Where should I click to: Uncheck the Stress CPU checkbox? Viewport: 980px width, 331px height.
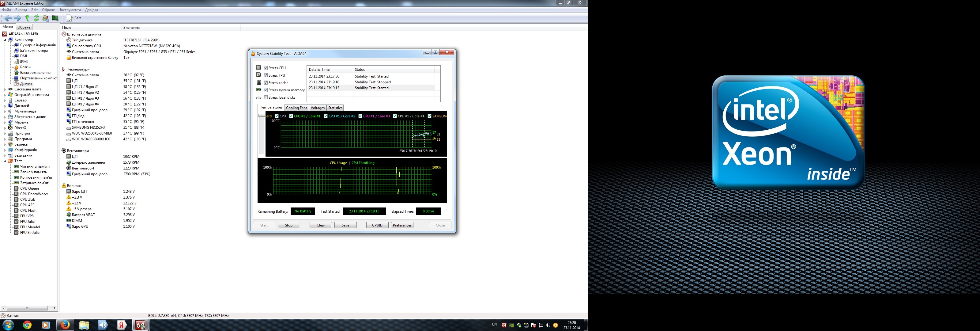(x=266, y=68)
